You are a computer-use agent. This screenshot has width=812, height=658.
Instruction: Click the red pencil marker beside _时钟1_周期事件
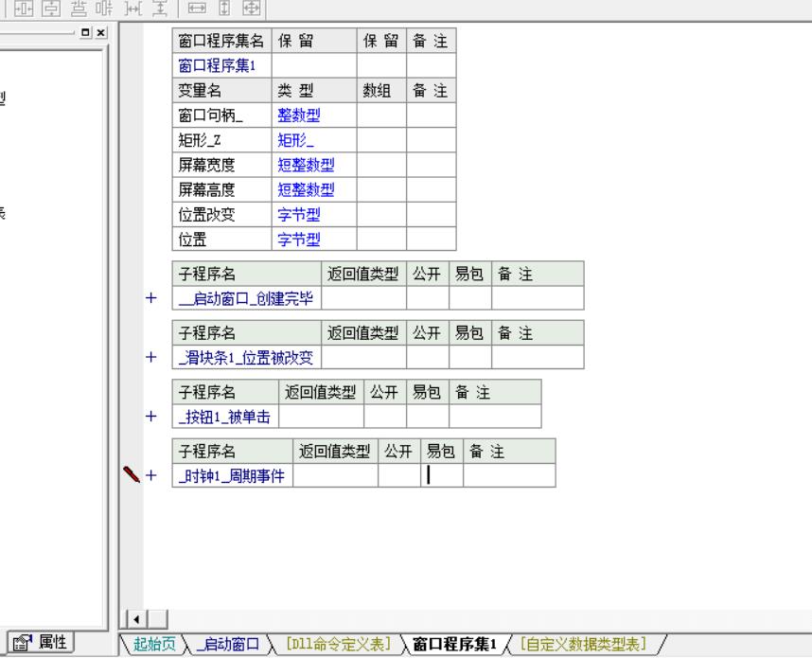tap(131, 474)
